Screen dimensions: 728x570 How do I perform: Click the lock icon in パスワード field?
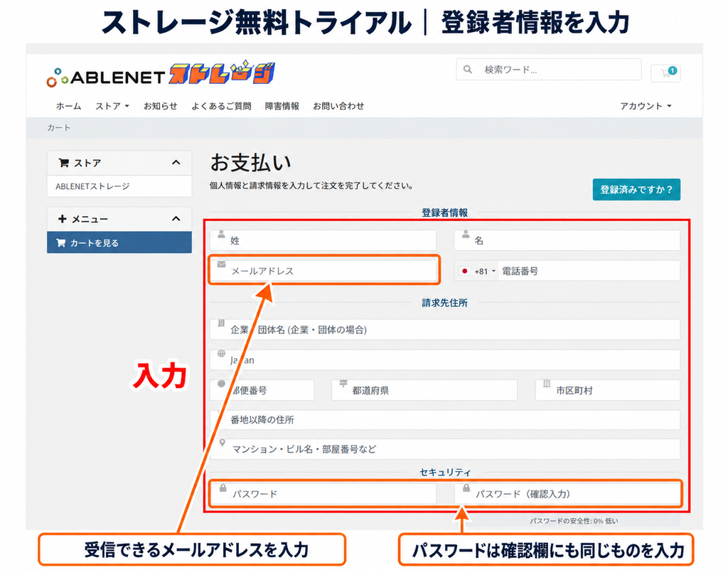pos(223,488)
